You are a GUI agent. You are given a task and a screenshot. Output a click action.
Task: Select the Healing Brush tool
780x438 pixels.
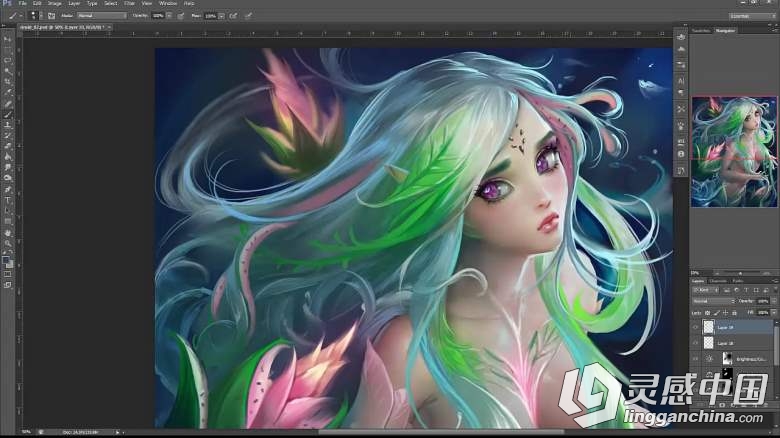[x=7, y=104]
